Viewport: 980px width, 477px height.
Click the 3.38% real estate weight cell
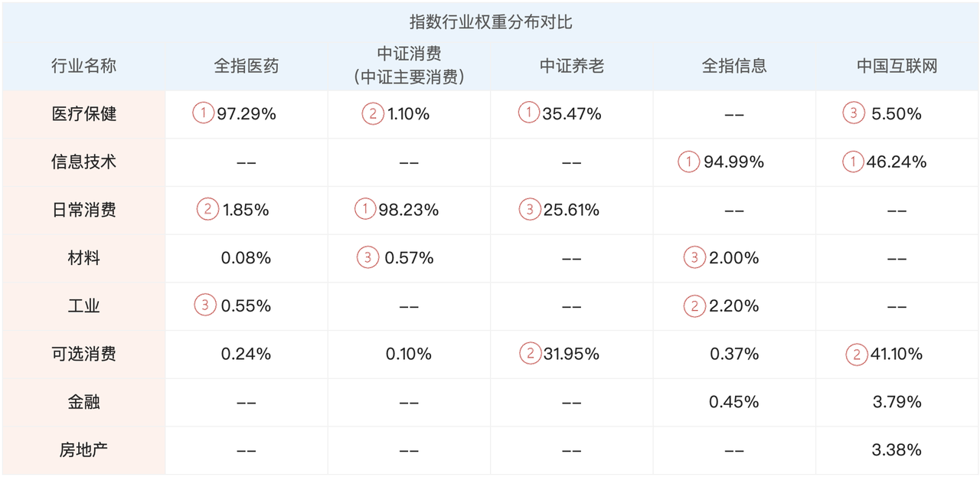click(x=897, y=450)
